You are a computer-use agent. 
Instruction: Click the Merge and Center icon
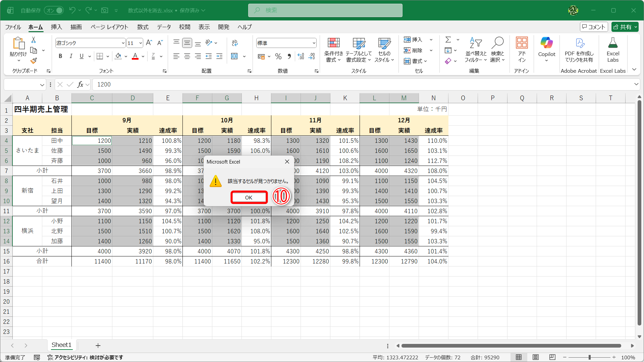[234, 56]
